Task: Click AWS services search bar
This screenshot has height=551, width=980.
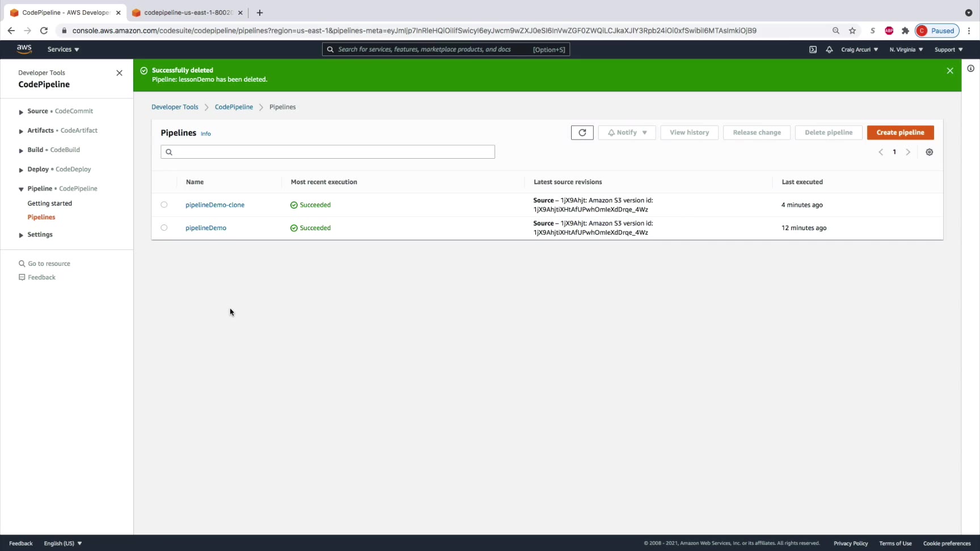Action: 446,50
